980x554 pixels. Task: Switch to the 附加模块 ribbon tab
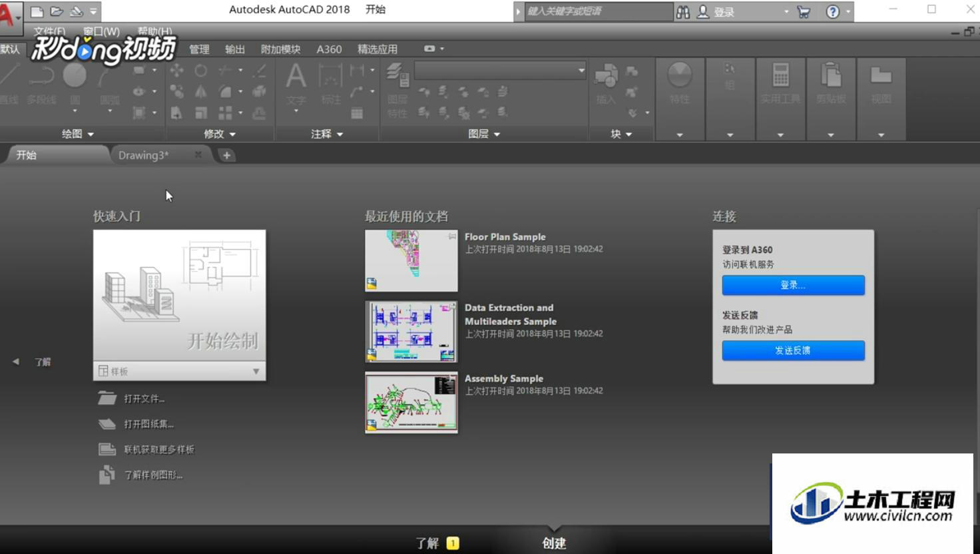280,49
